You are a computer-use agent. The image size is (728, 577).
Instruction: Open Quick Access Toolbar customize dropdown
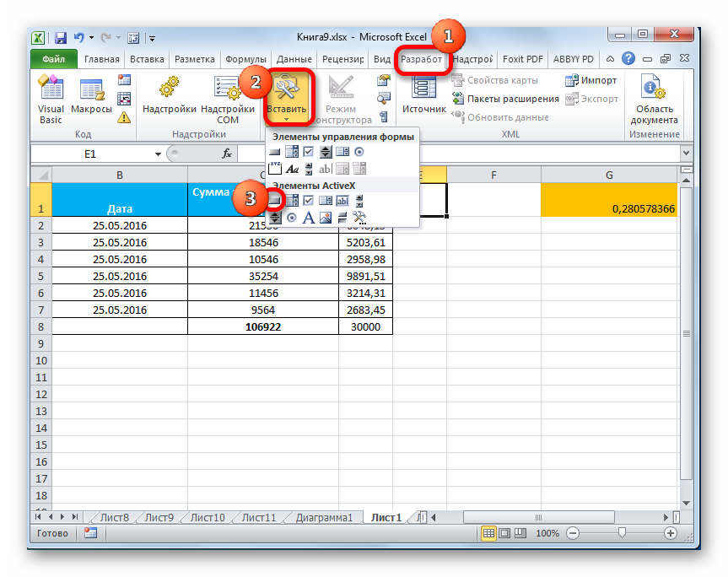152,38
